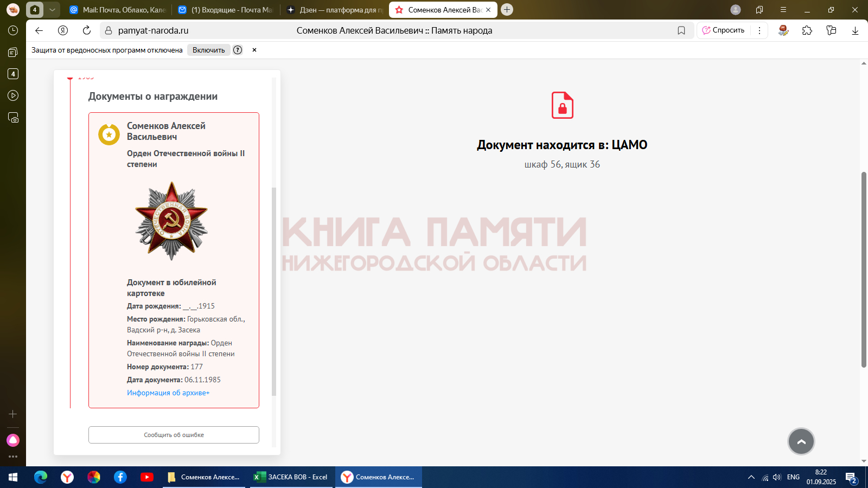868x488 pixels.
Task: Expand hidden system tray icons chevron
Action: pos(751,477)
